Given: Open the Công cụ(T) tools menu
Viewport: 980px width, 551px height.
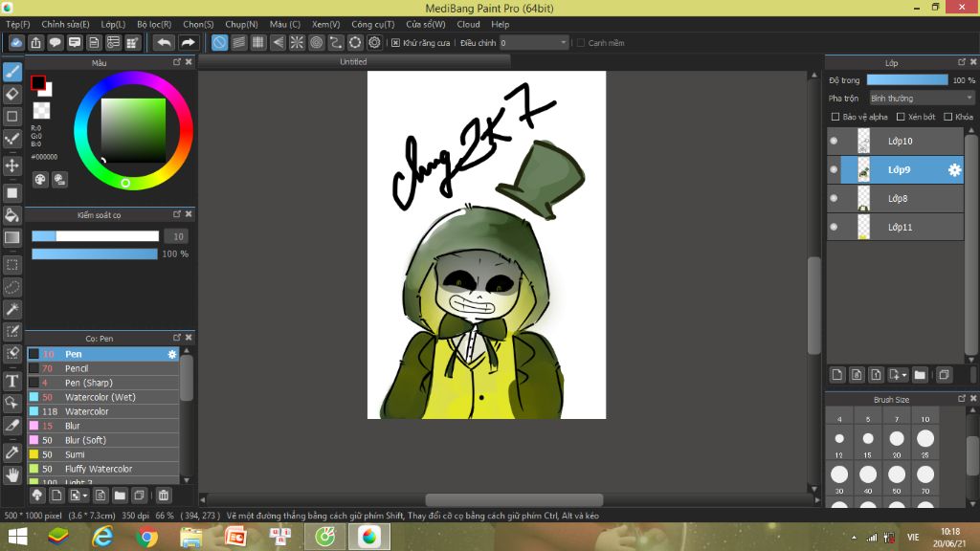Looking at the screenshot, I should coord(373,24).
